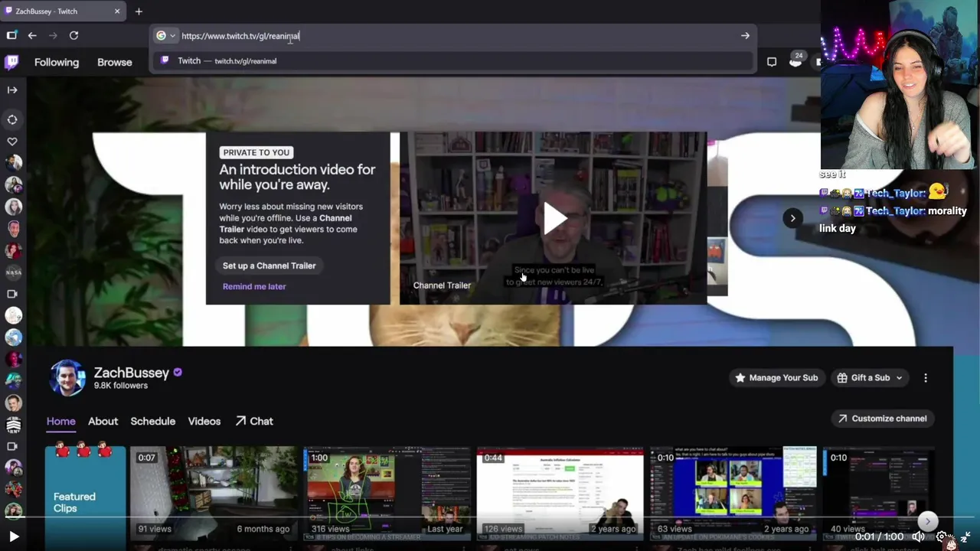The height and width of the screenshot is (551, 980).
Task: Open video player settings gear
Action: (x=942, y=537)
